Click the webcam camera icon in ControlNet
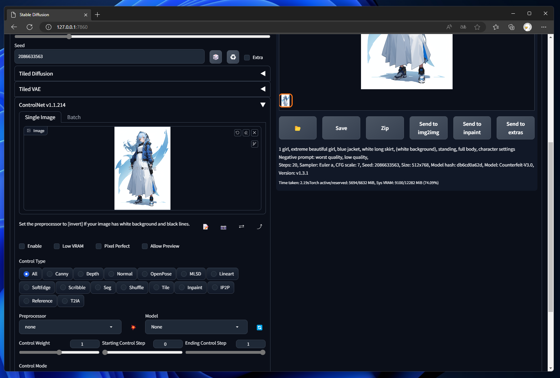 click(x=223, y=227)
